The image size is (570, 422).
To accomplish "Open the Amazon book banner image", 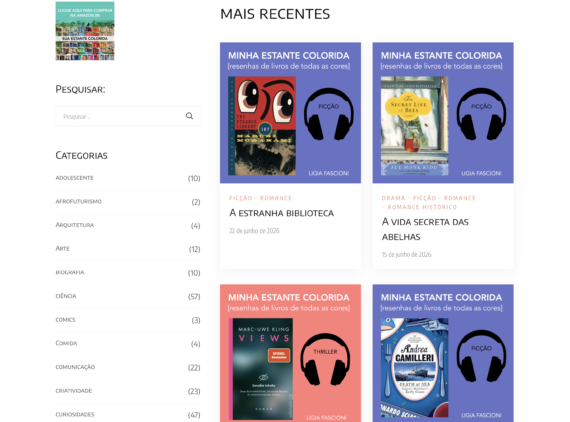I will pos(85,31).
